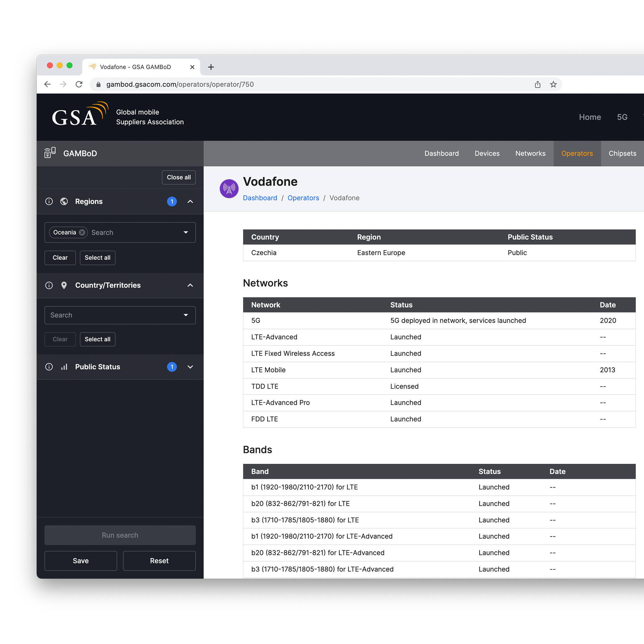Viewport: 644px width, 644px height.
Task: Remove the Oceania region chip
Action: 82,232
